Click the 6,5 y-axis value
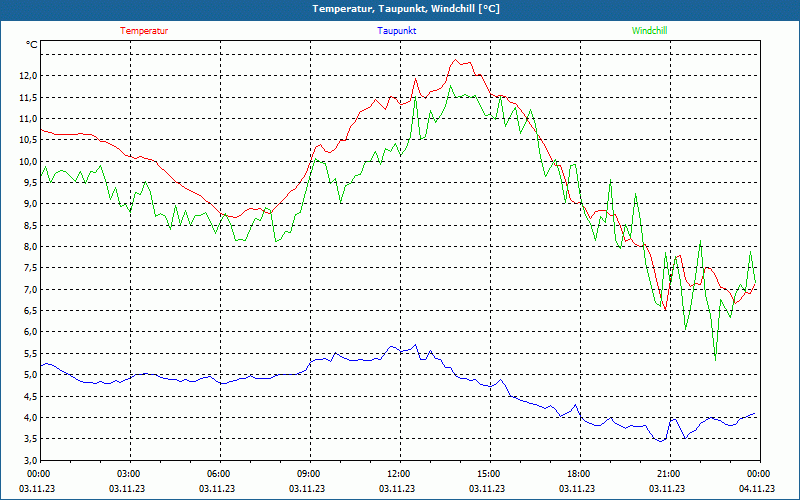 (x=30, y=311)
